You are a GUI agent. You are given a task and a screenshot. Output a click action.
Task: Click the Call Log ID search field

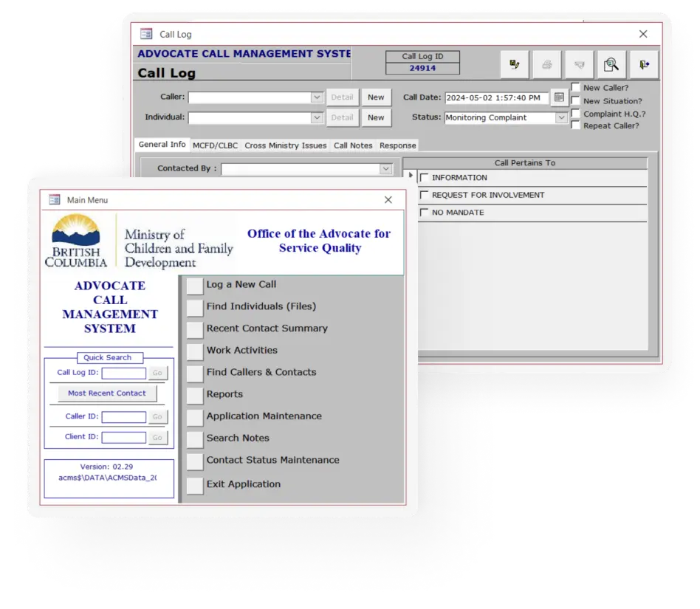click(x=124, y=374)
